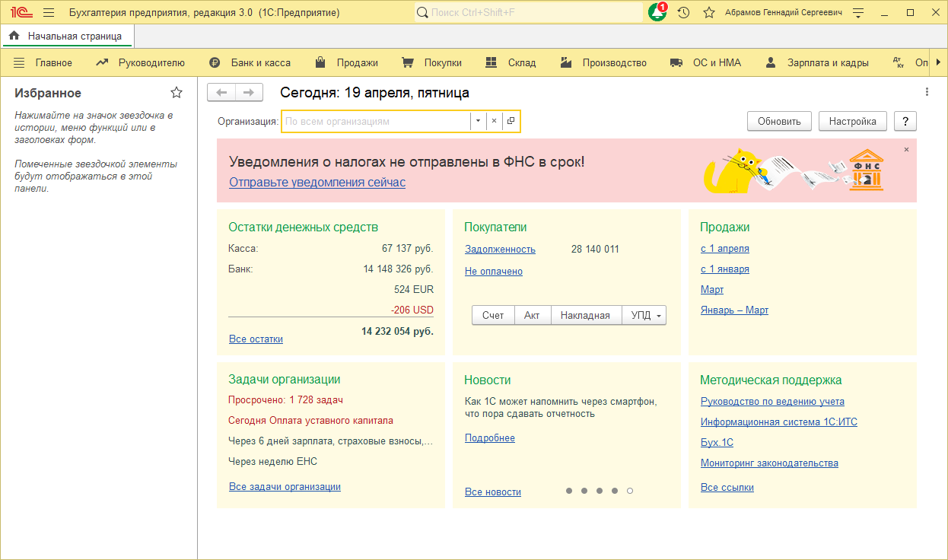The image size is (948, 560).
Task: Click the Накладная button
Action: 585,315
